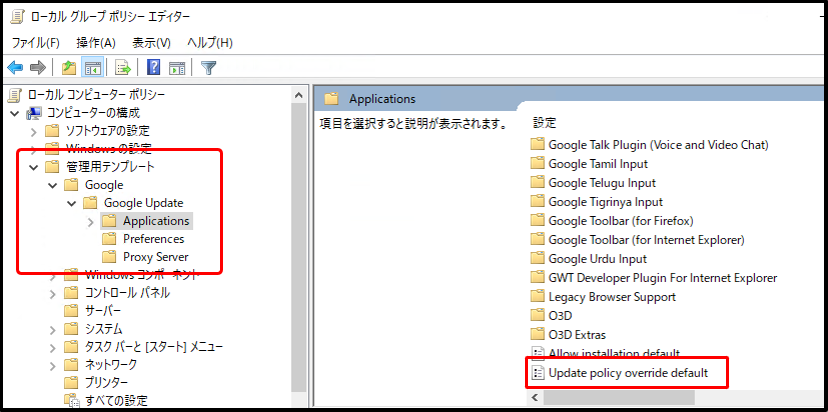Expand the コントロール パネル node
This screenshot has height=412, width=828.
tap(52, 293)
